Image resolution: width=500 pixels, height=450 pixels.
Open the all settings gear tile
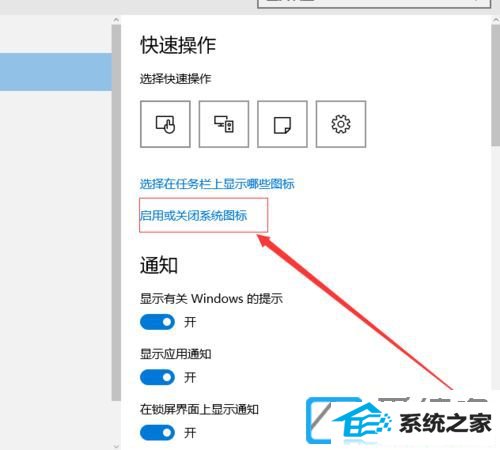(341, 124)
